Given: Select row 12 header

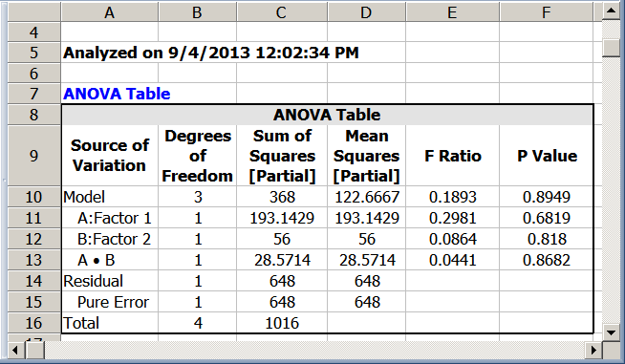Looking at the screenshot, I should pos(33,239).
